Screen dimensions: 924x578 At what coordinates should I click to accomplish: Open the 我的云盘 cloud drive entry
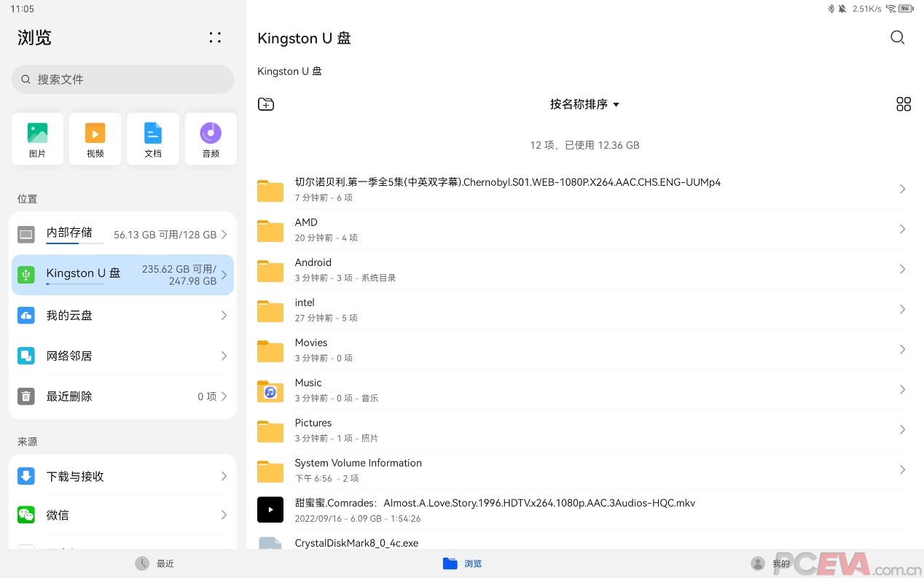coord(69,315)
